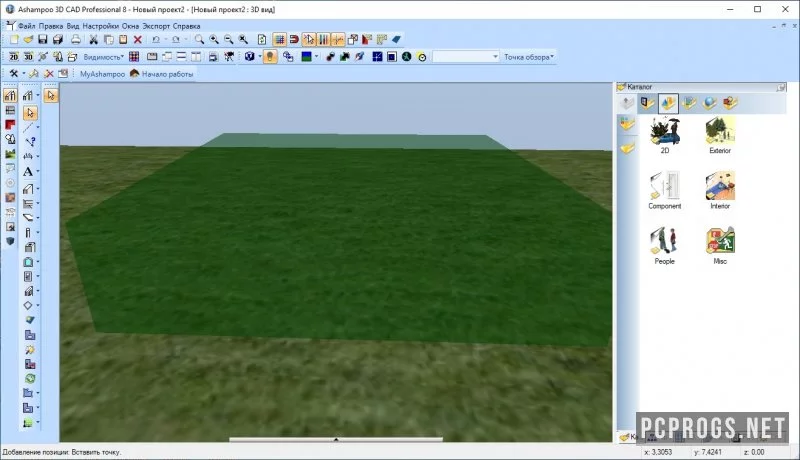Cut selection with the scissors icon

click(93, 39)
